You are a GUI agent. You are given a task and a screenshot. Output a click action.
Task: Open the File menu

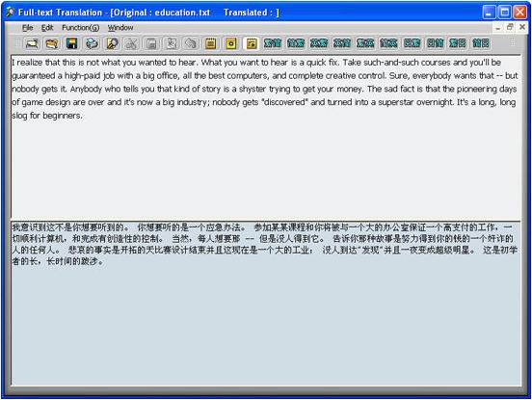pyautogui.click(x=28, y=28)
